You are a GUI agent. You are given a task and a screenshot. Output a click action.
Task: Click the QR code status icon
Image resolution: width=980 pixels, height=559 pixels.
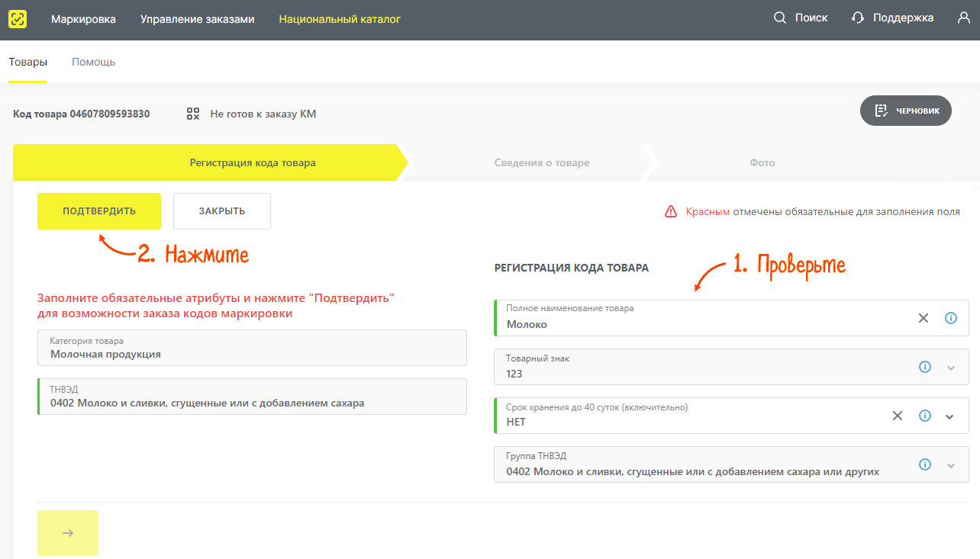point(193,114)
